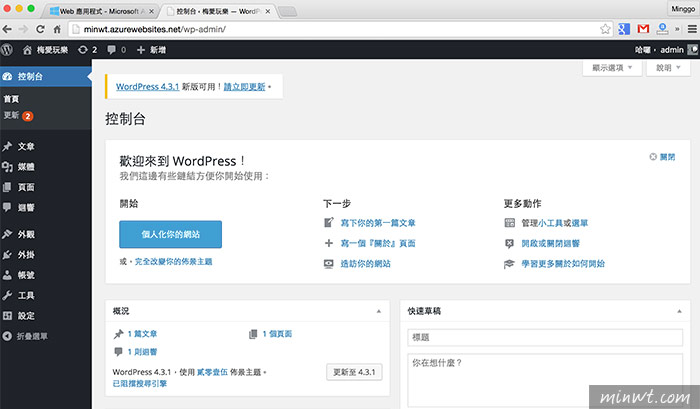Click 寫一個『關於』頁面 link
Viewport: 700px width, 409px height.
[x=378, y=243]
